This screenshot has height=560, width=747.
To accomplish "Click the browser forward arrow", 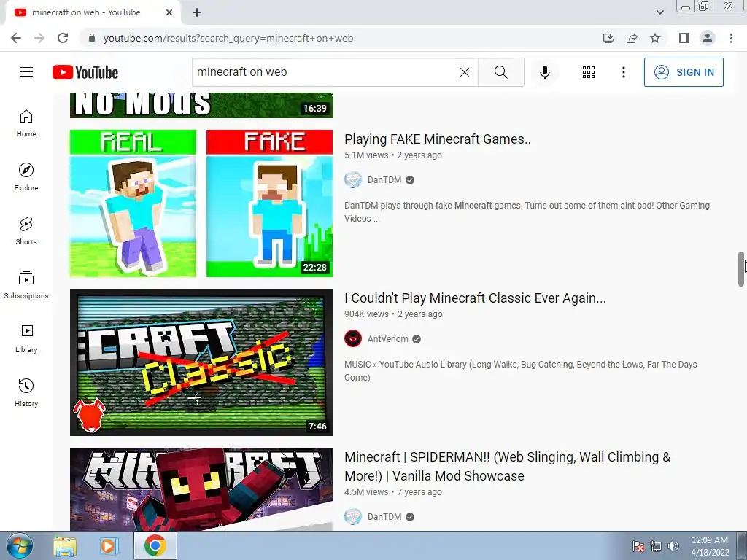I will point(39,38).
